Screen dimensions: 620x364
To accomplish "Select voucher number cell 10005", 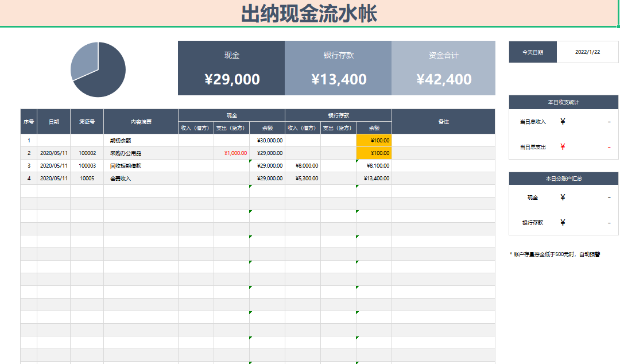I will [87, 179].
